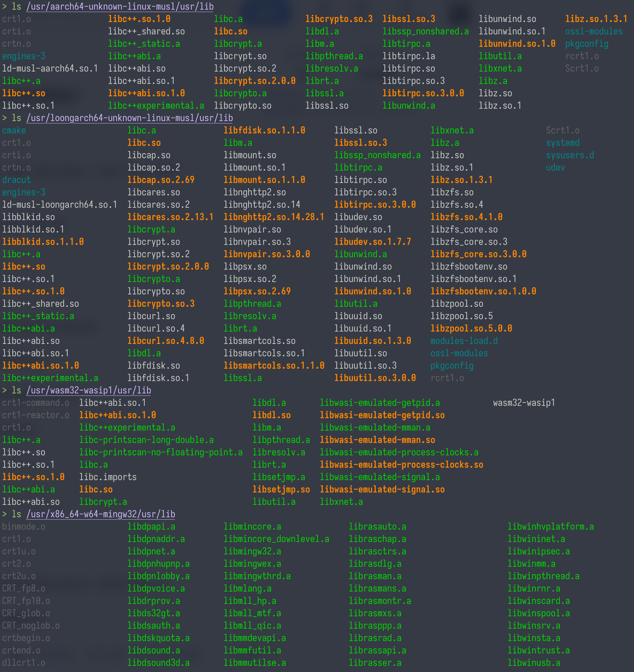Open the cmake directory entry
This screenshot has height=672, width=634.
tap(13, 130)
